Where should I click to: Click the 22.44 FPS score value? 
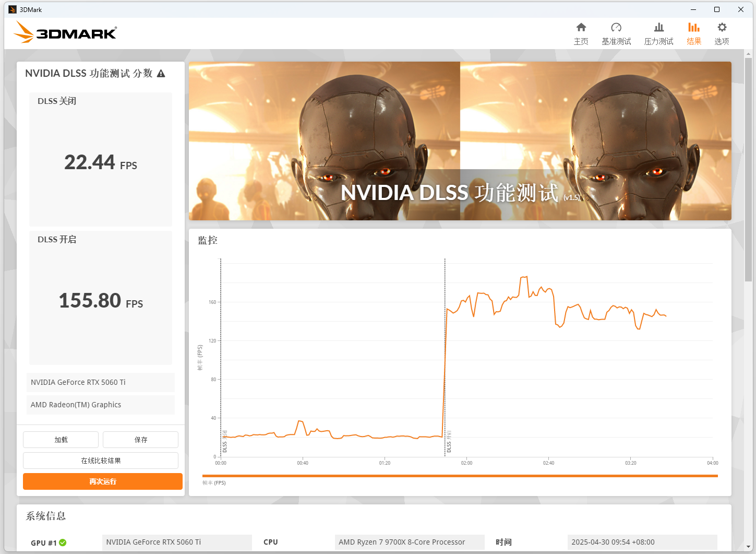point(101,162)
